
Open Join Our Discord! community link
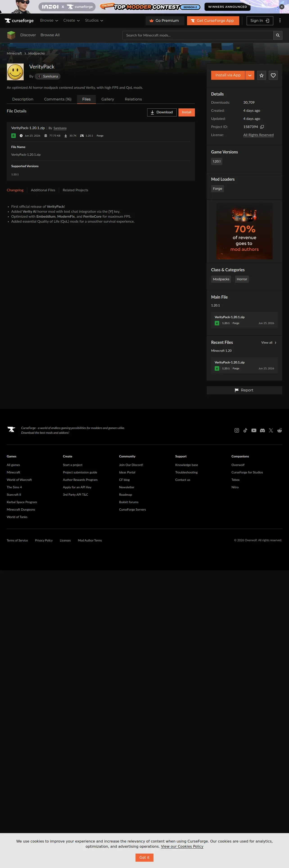(131, 465)
